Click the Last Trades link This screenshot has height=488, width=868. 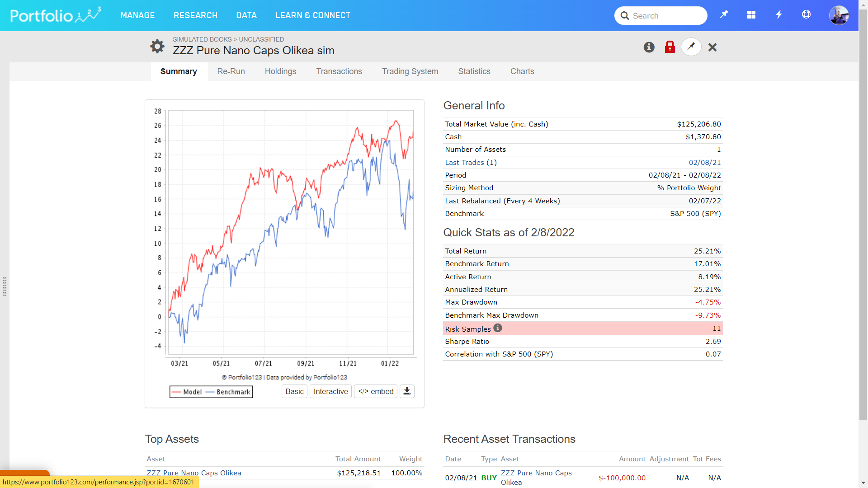[464, 162]
